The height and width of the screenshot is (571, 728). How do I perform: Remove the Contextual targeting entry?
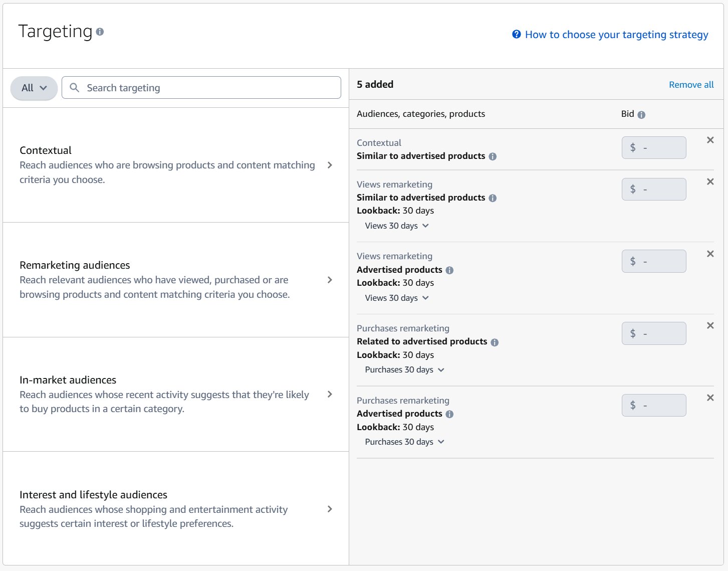710,140
